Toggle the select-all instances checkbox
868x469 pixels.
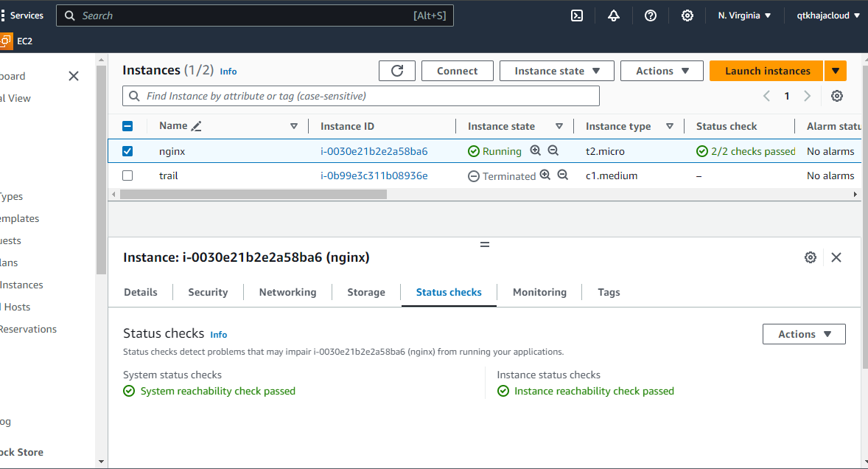click(127, 126)
